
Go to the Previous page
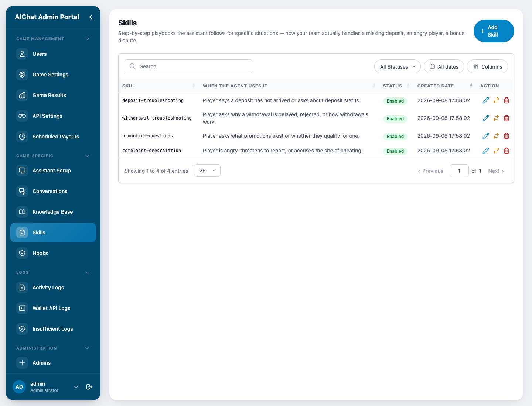click(430, 171)
